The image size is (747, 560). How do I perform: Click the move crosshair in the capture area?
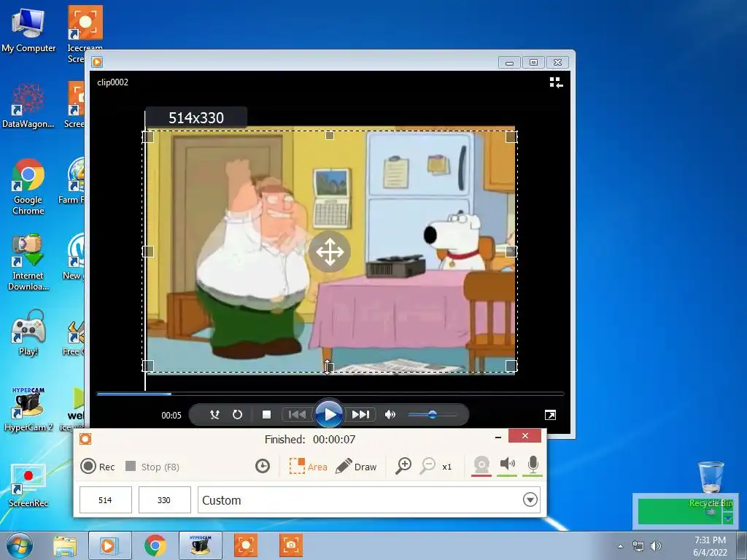(329, 252)
